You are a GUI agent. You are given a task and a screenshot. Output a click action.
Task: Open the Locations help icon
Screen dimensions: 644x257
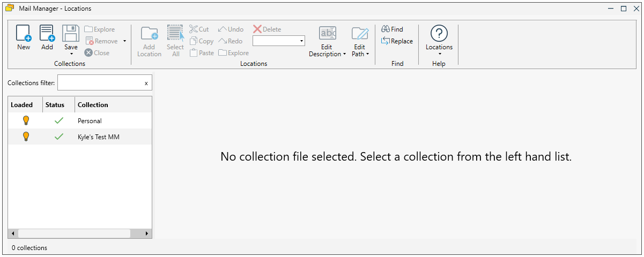[x=439, y=33]
